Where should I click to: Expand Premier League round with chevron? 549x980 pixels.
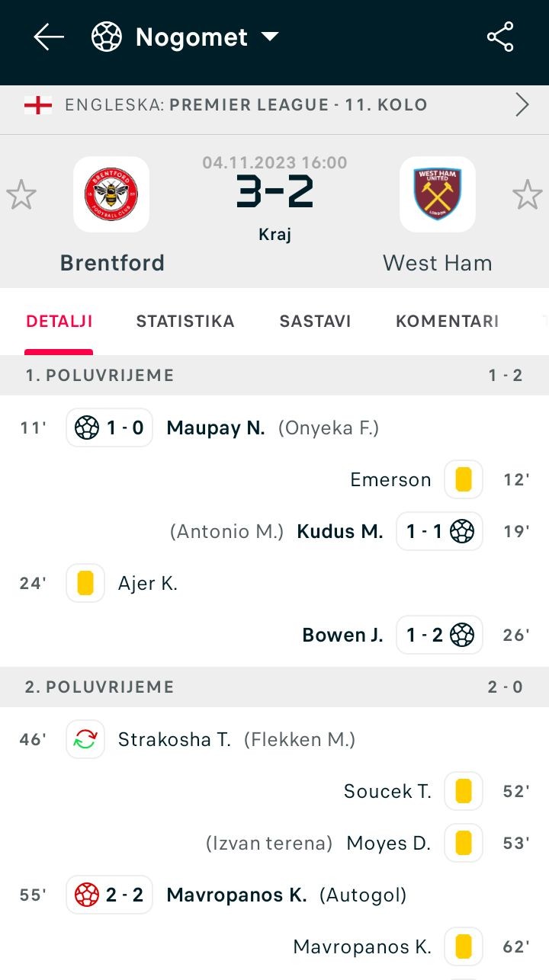(x=522, y=104)
